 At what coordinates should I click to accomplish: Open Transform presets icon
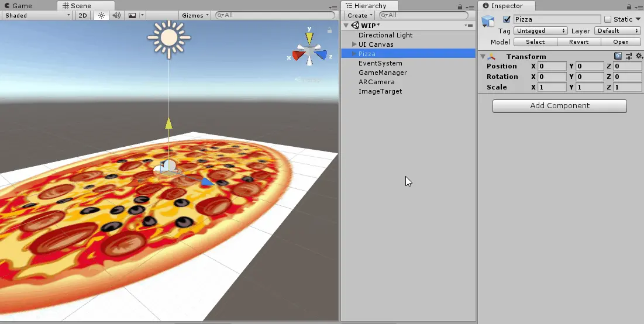[628, 56]
